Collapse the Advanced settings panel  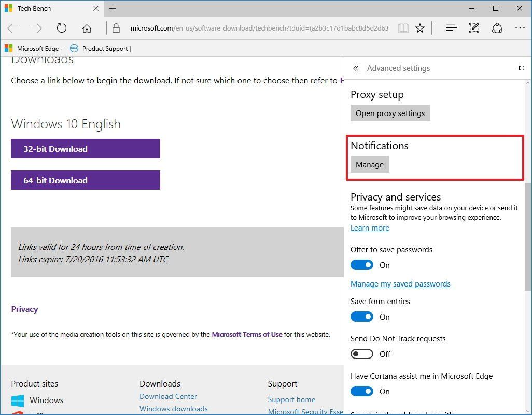coord(356,68)
